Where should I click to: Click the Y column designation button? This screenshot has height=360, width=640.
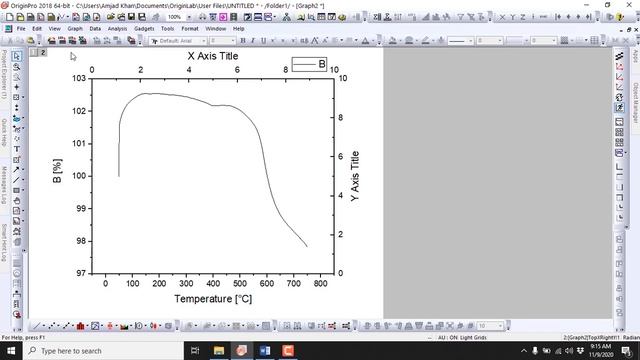tap(513, 17)
